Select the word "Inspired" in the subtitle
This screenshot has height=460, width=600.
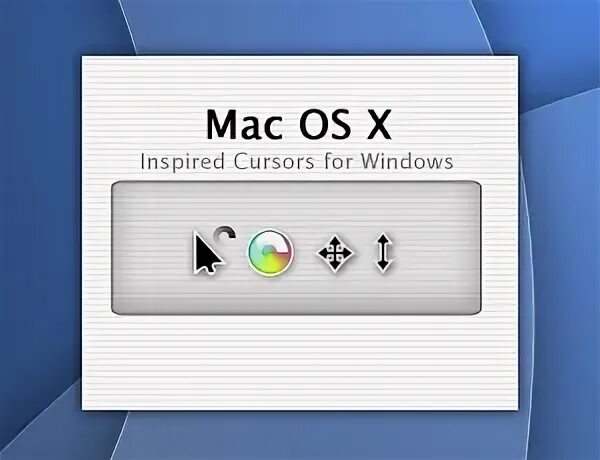(182, 162)
